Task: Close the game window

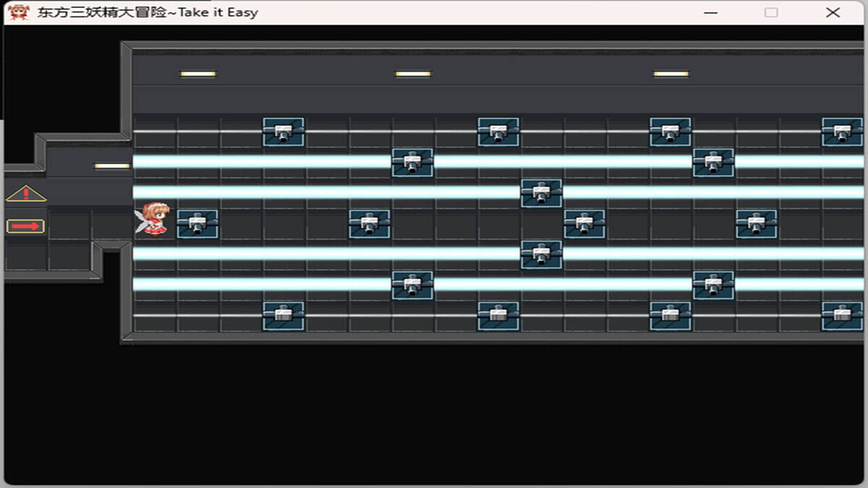Action: [833, 12]
